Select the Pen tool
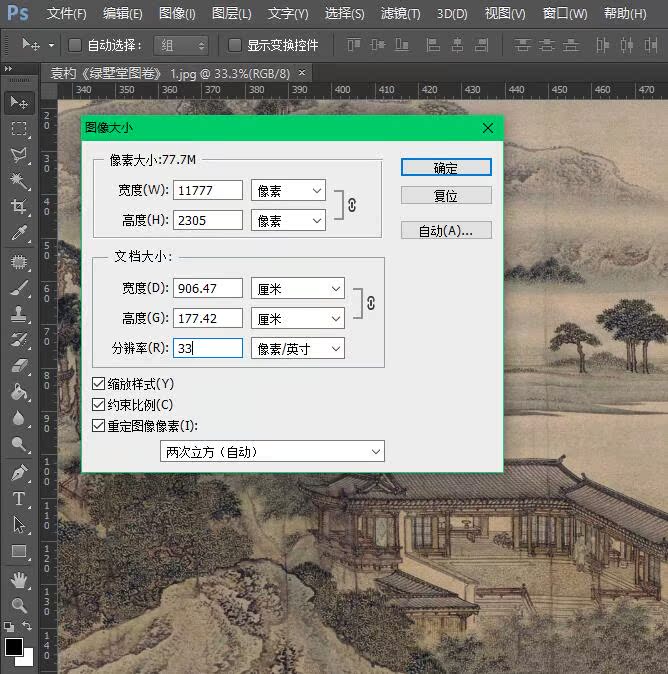 click(19, 473)
